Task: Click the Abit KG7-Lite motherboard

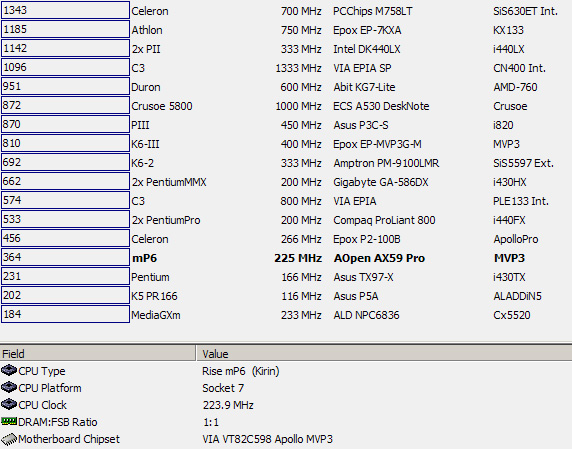Action: tap(364, 87)
